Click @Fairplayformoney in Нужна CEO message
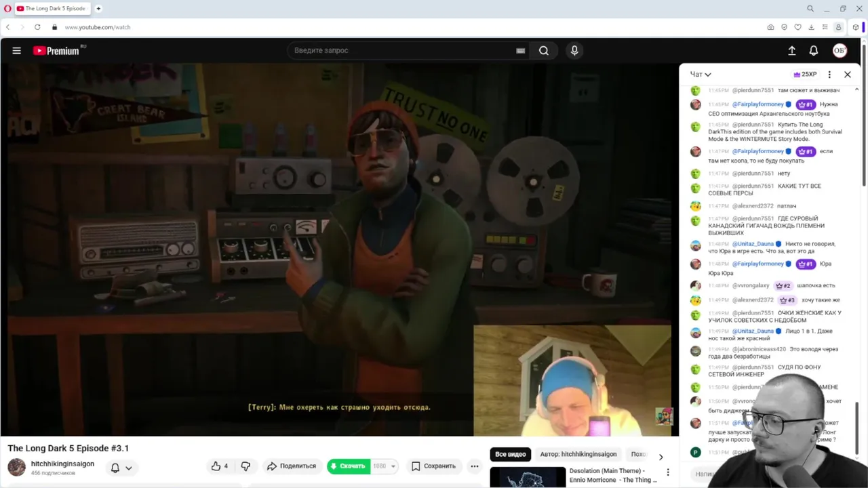 757,104
